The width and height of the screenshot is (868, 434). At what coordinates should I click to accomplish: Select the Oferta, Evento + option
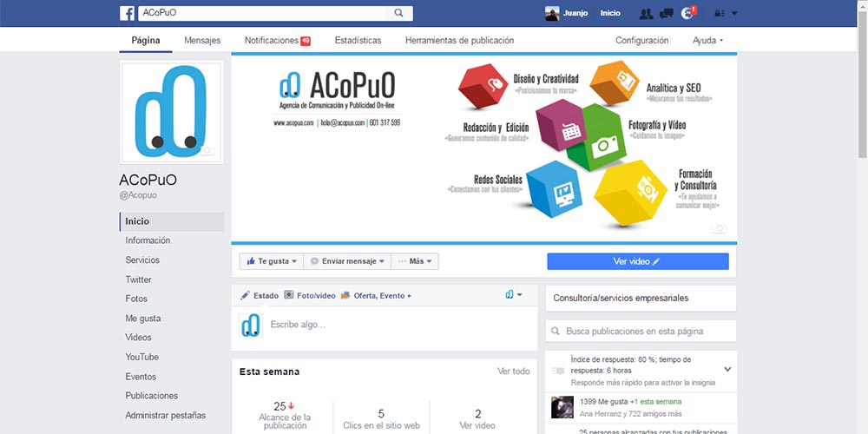(376, 296)
